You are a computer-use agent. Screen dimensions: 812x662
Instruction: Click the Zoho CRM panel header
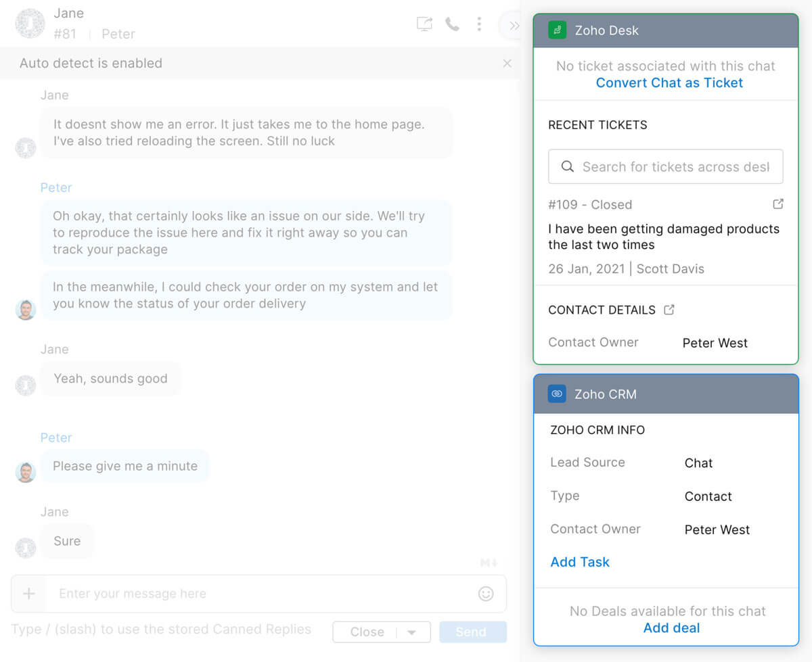pos(666,394)
